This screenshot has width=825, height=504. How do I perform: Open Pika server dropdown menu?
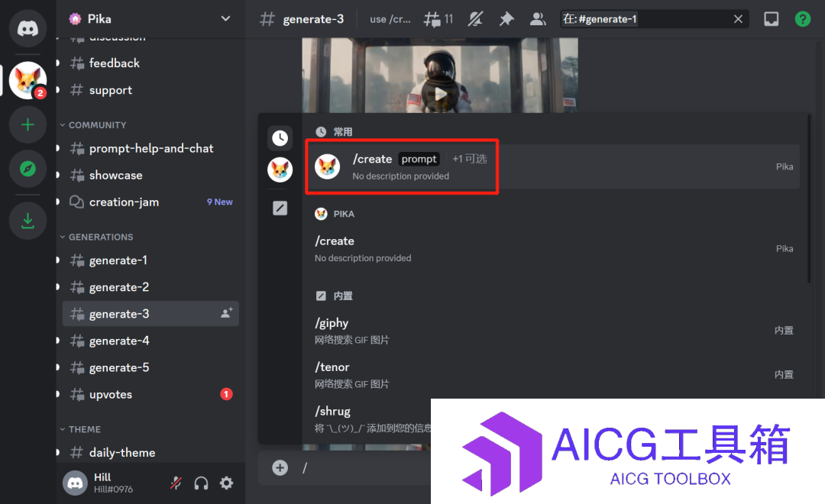tap(225, 19)
